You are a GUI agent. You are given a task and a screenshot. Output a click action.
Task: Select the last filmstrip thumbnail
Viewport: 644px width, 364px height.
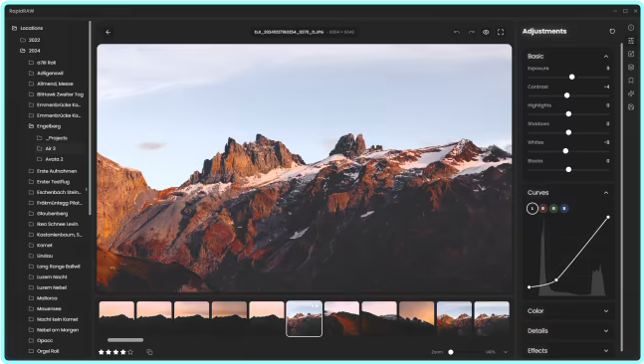(492, 318)
